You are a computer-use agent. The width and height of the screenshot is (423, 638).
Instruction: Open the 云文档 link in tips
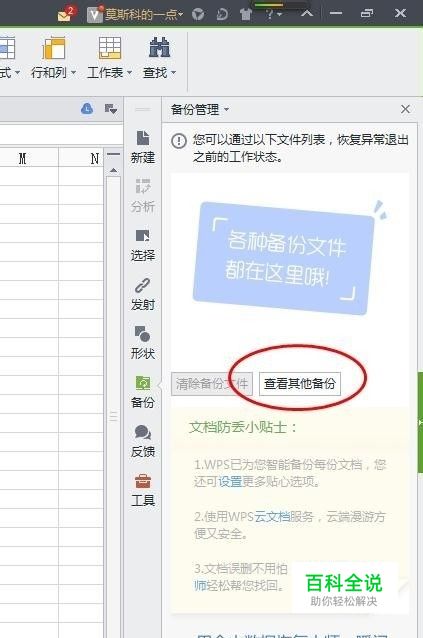pyautogui.click(x=272, y=517)
